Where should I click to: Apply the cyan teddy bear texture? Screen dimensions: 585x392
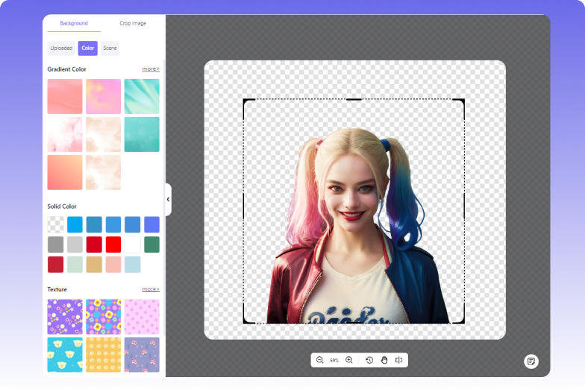(65, 355)
